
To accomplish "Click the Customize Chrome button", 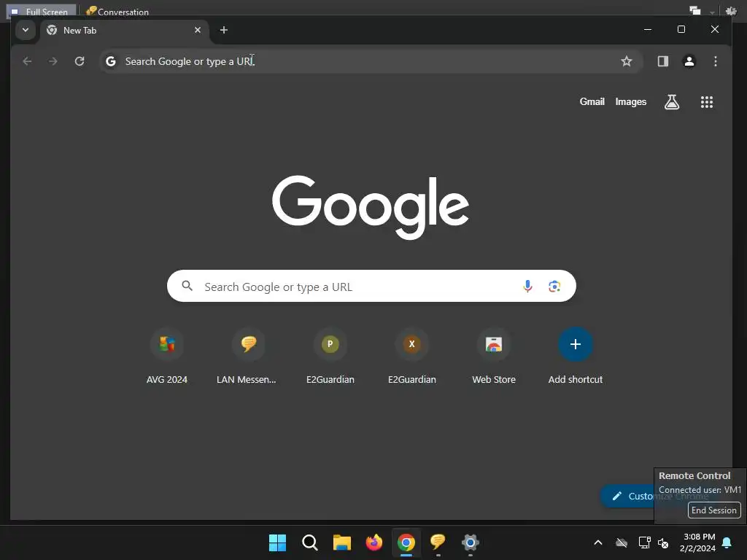I will 627,496.
